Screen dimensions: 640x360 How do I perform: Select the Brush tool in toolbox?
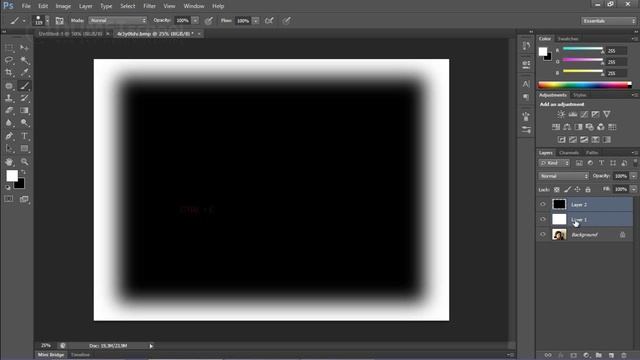[24, 86]
